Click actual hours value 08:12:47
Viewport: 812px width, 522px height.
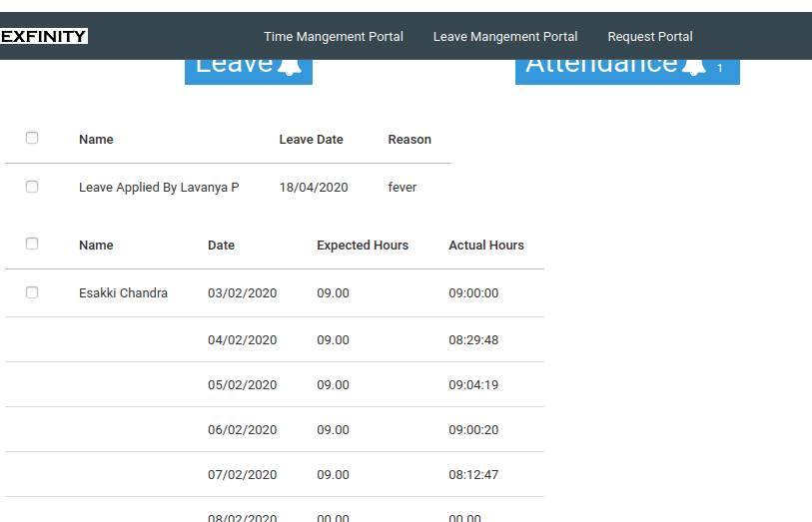473,475
